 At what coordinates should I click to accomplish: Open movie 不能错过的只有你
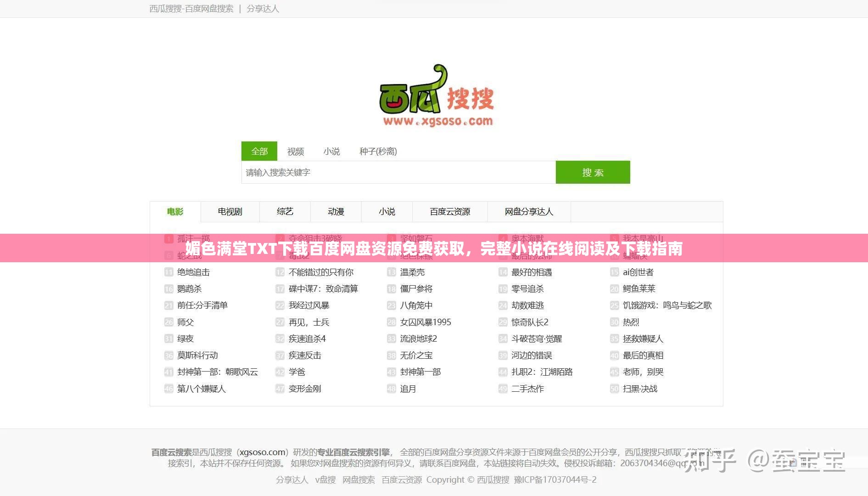pos(321,272)
